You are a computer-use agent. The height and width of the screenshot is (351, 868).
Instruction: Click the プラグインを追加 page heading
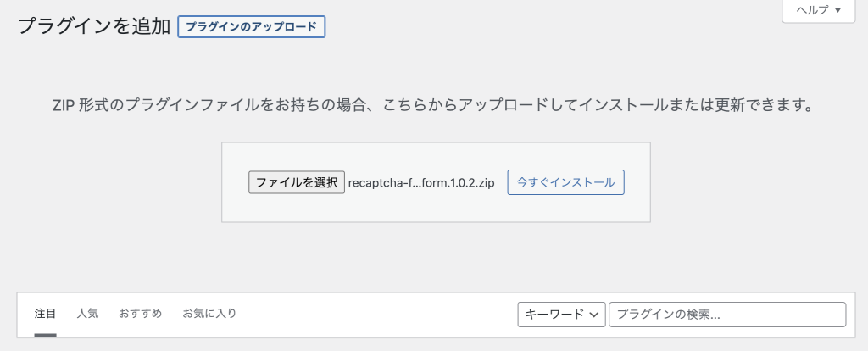click(94, 26)
